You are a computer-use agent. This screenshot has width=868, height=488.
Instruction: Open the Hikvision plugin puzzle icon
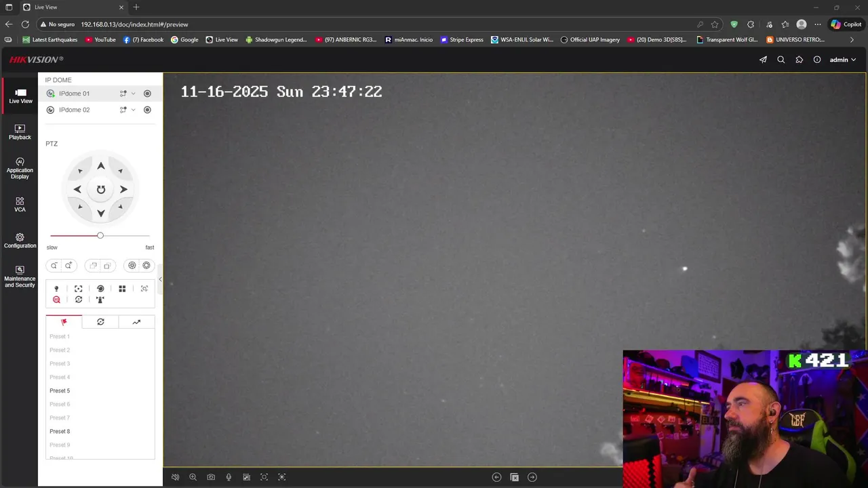pos(799,60)
